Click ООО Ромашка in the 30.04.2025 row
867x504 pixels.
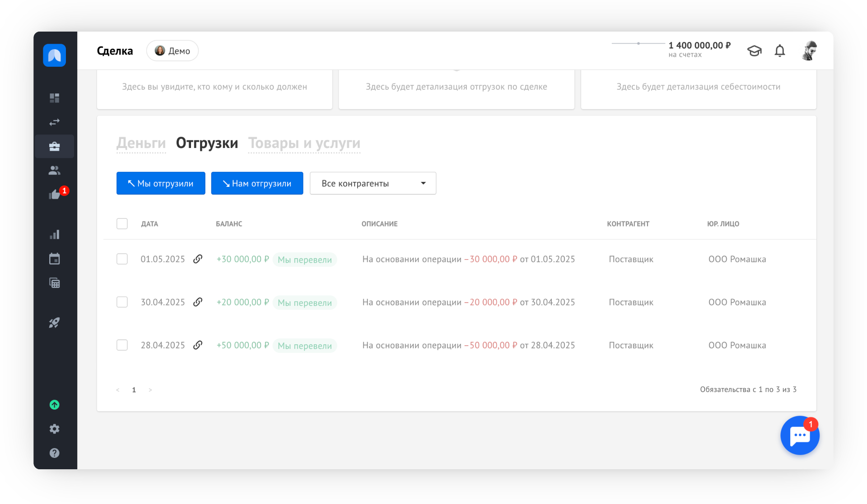(737, 302)
